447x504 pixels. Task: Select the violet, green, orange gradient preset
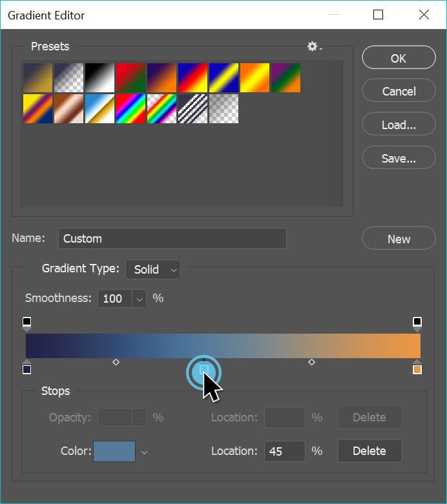(x=286, y=78)
